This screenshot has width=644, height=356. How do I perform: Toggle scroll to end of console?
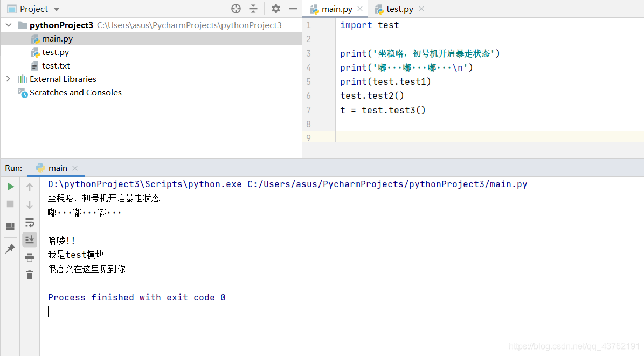30,239
